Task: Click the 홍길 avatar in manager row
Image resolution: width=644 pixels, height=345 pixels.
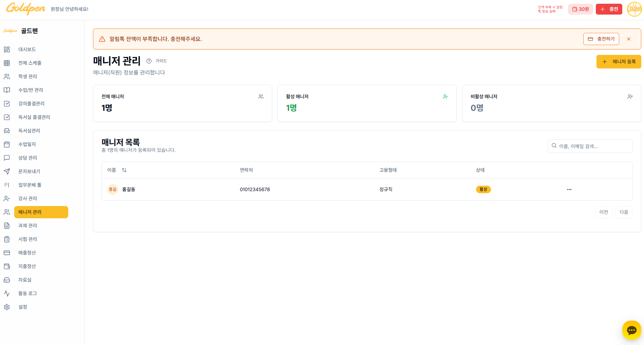Action: (x=112, y=189)
